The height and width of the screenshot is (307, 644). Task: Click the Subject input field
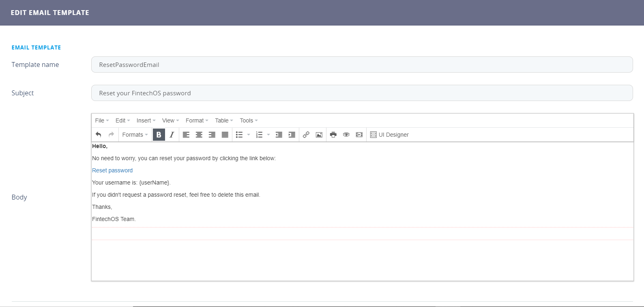pyautogui.click(x=362, y=93)
